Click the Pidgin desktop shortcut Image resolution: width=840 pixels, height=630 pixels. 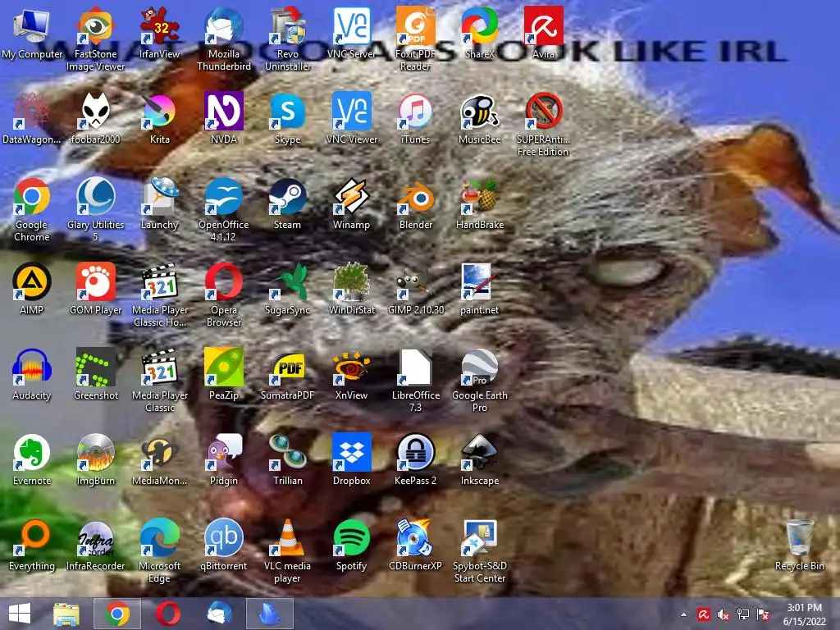pos(224,460)
